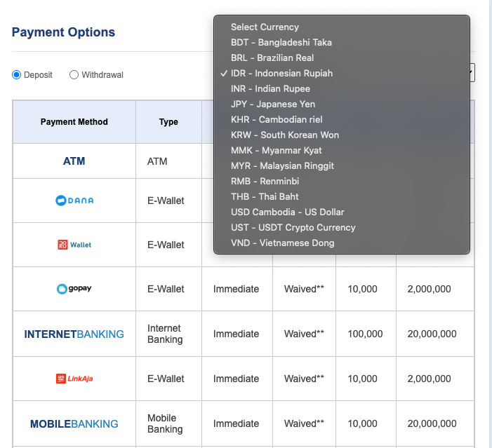Select the Deposit radio button

click(17, 75)
